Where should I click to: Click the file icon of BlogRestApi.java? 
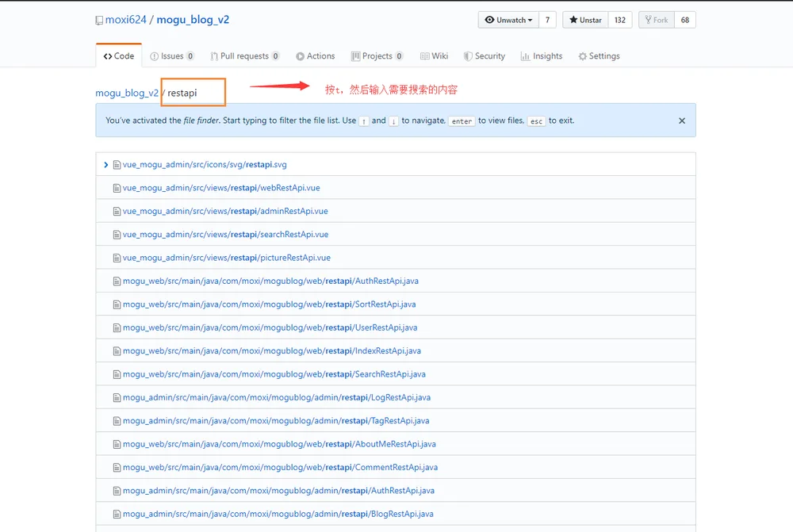tap(117, 514)
